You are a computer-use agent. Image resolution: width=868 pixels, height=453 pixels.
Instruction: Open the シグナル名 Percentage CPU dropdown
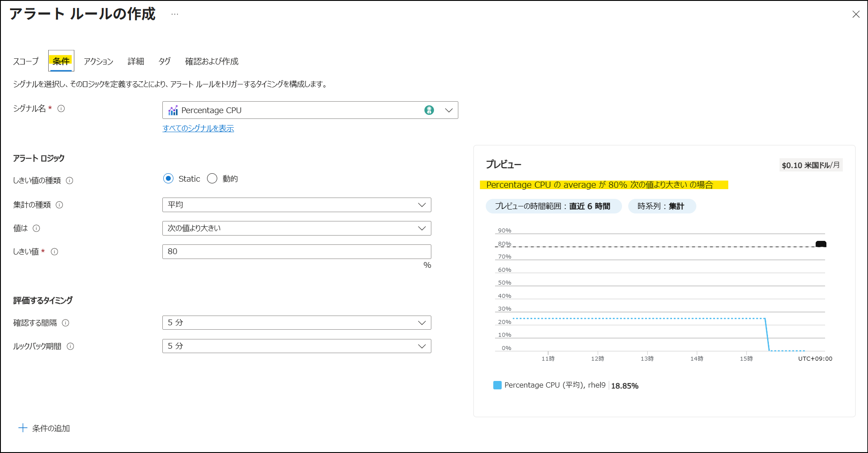tap(310, 110)
